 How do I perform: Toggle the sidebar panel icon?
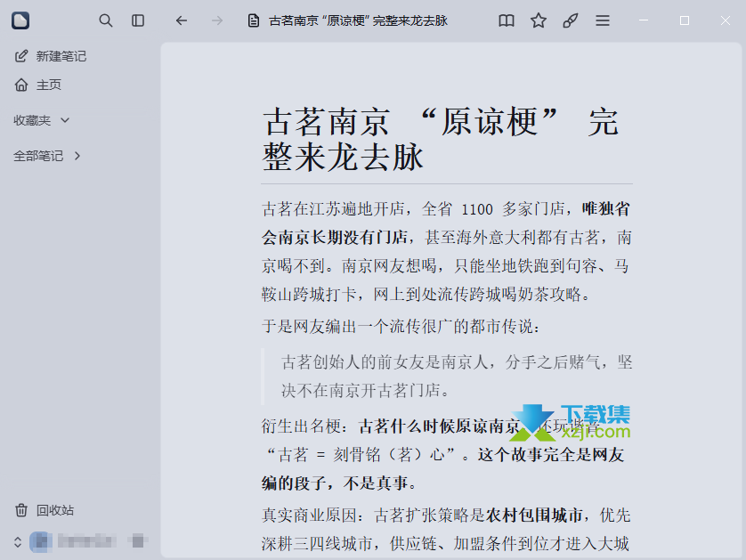(x=138, y=20)
